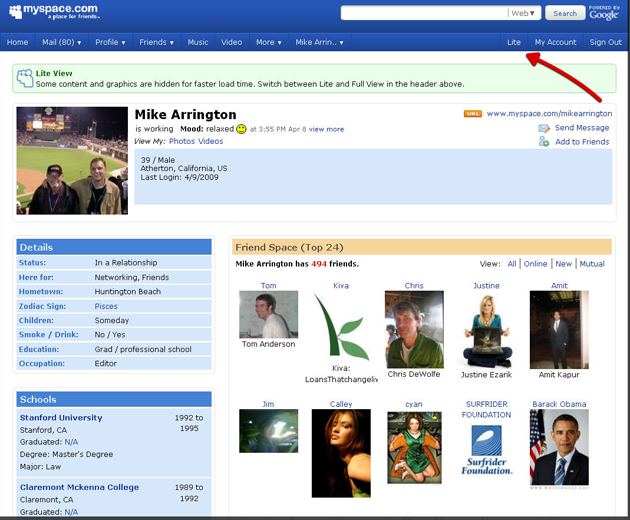
Task: Open Music in navigation bar
Action: point(198,42)
